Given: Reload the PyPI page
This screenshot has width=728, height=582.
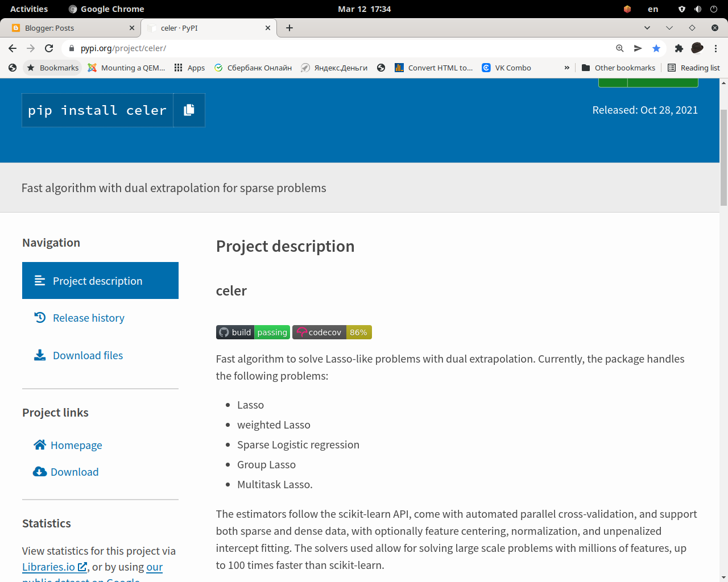Looking at the screenshot, I should [49, 48].
